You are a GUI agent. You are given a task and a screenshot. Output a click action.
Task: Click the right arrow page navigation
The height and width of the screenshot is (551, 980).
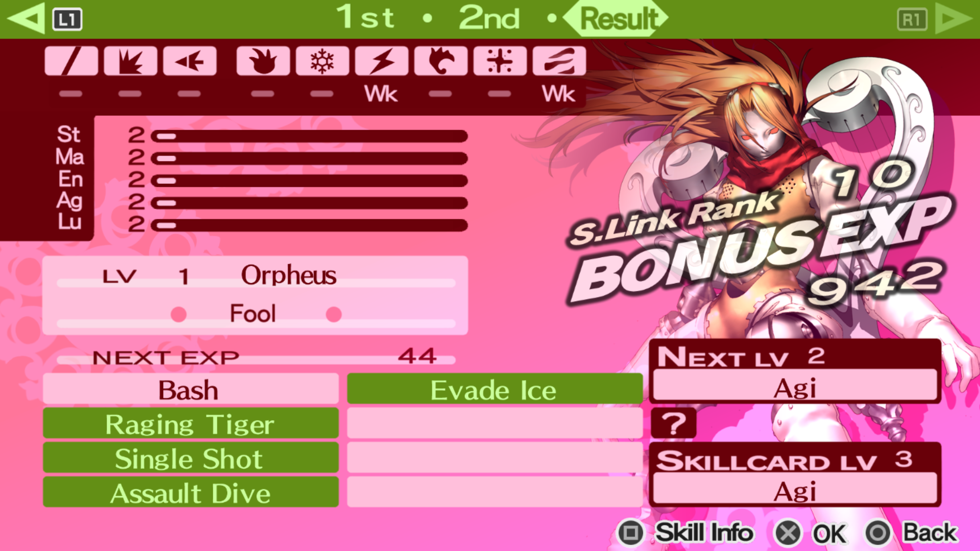[953, 18]
